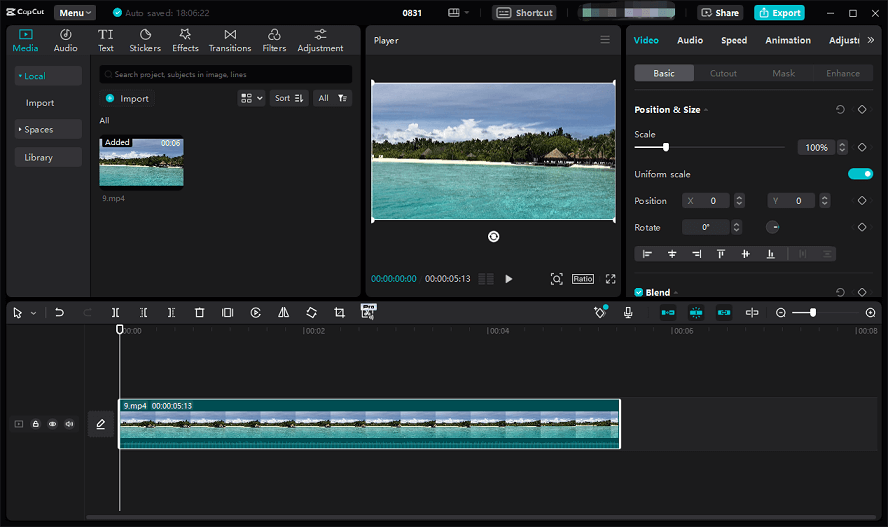Collapse the Local section

pos(48,76)
